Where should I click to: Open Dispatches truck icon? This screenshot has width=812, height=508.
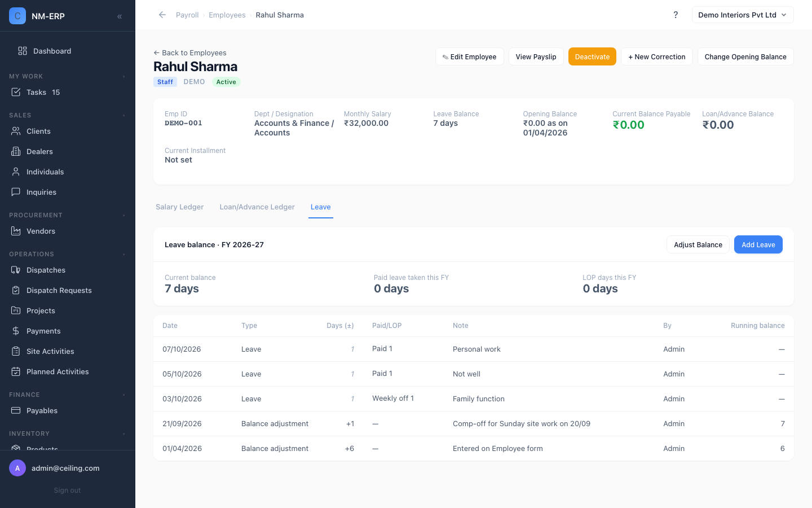pos(16,270)
